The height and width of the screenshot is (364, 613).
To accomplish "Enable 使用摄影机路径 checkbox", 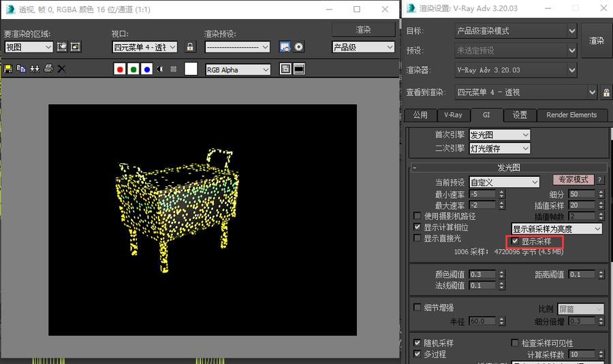I will pyautogui.click(x=417, y=216).
